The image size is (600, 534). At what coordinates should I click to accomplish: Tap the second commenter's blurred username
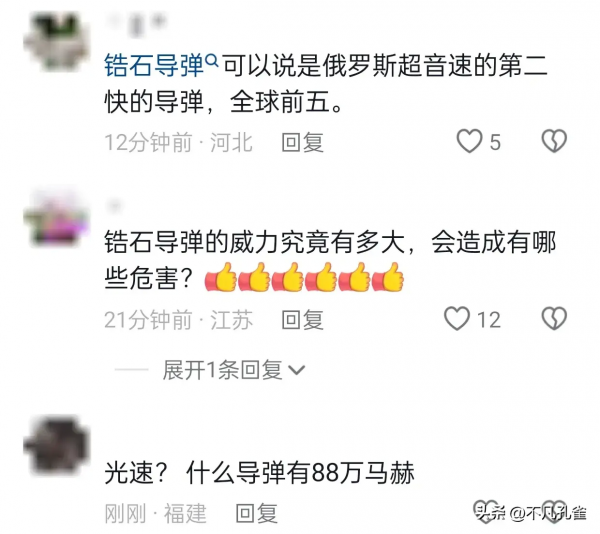point(114,207)
